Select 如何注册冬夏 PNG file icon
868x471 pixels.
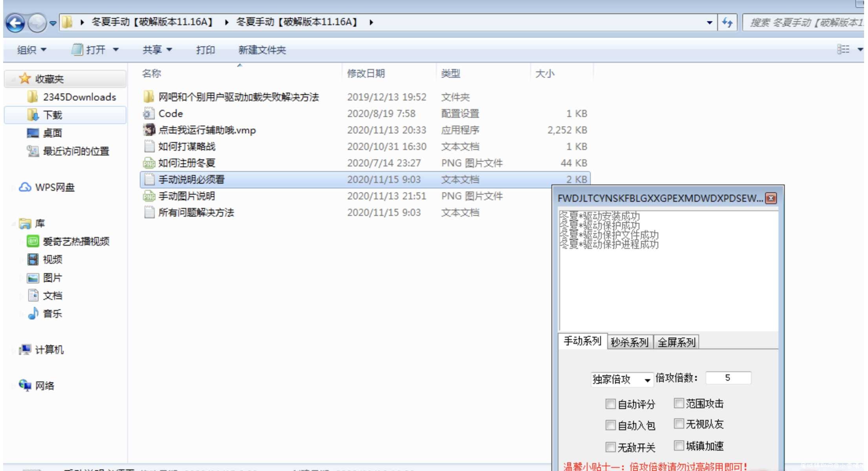click(x=149, y=162)
